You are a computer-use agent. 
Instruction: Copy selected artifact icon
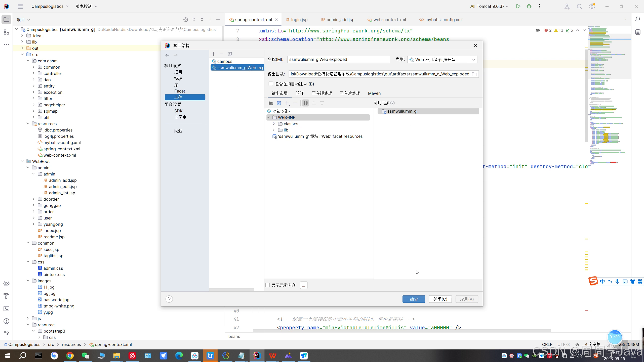pos(230,54)
